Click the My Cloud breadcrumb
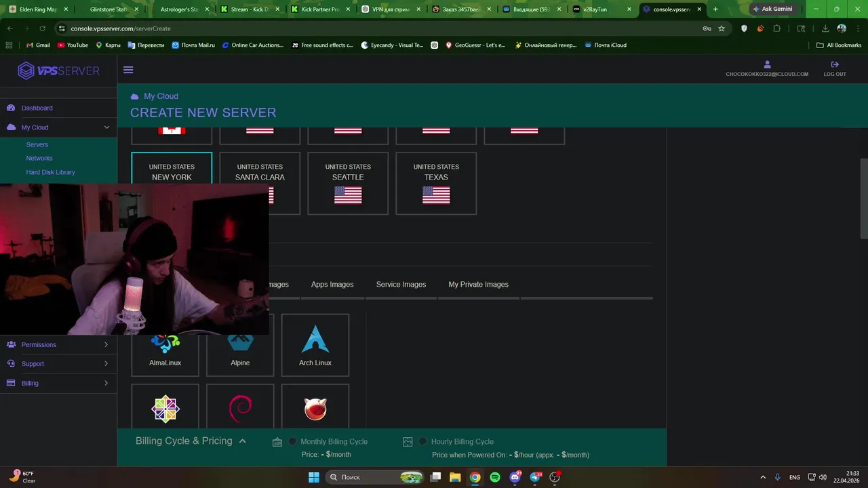The width and height of the screenshot is (868, 488). tap(161, 96)
